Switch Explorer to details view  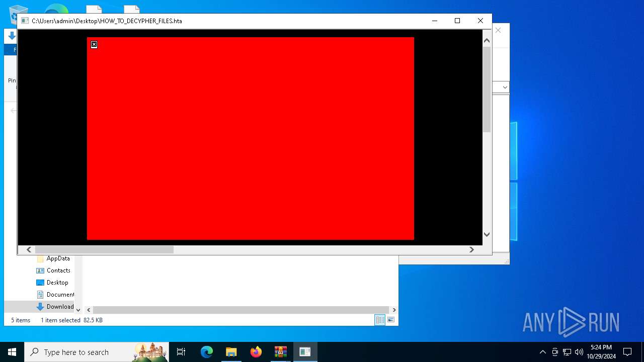click(380, 320)
